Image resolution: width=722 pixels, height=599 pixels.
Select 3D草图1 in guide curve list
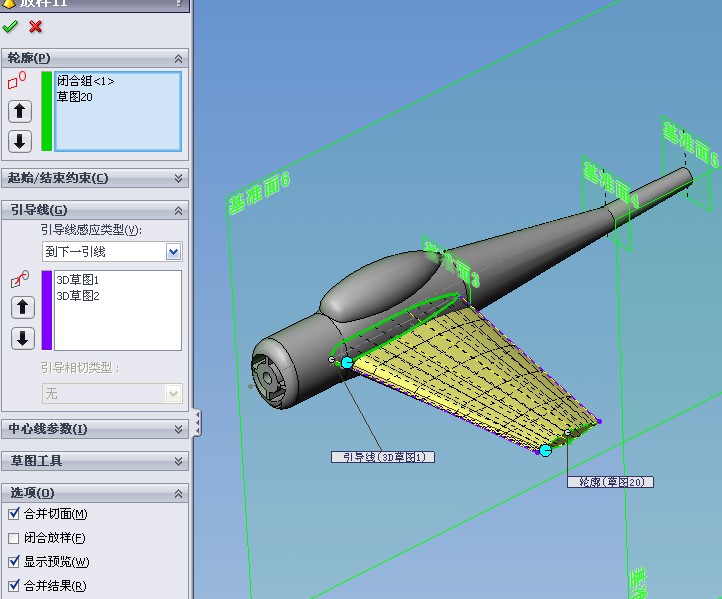[x=77, y=279]
